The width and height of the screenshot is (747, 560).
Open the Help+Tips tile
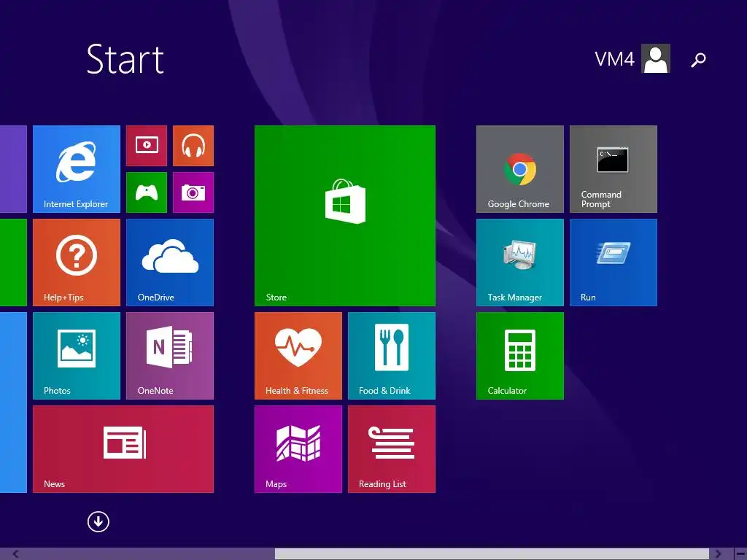click(x=76, y=262)
